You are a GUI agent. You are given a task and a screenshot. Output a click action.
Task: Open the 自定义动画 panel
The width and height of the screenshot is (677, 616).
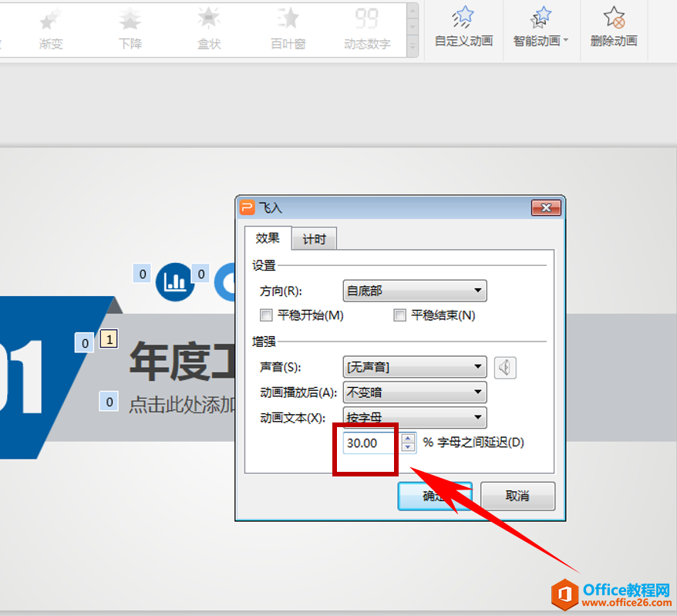(x=462, y=25)
